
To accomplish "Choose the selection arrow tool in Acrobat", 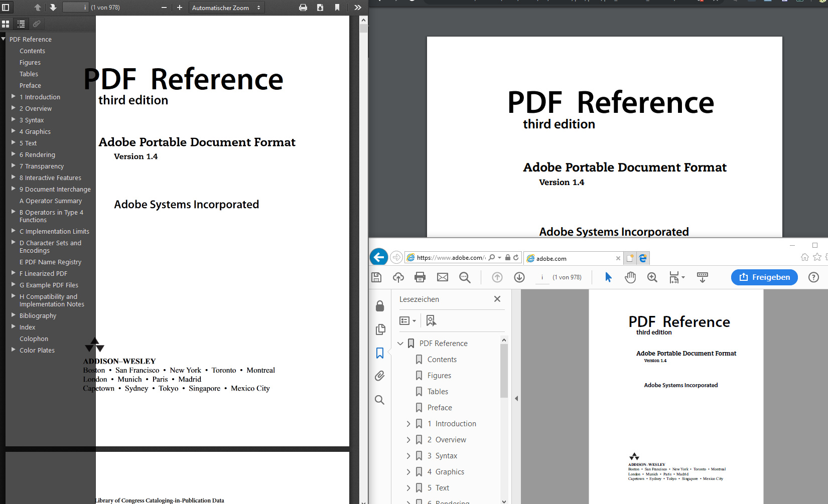I will 608,277.
